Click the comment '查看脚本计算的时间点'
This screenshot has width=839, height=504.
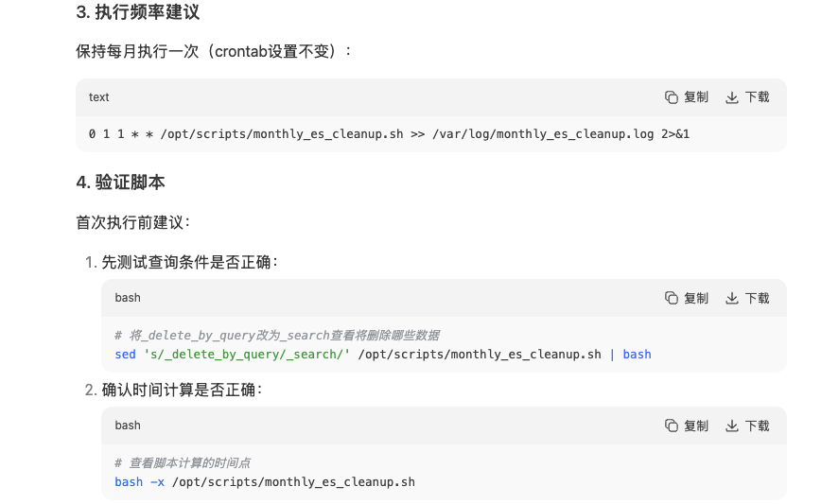(183, 462)
